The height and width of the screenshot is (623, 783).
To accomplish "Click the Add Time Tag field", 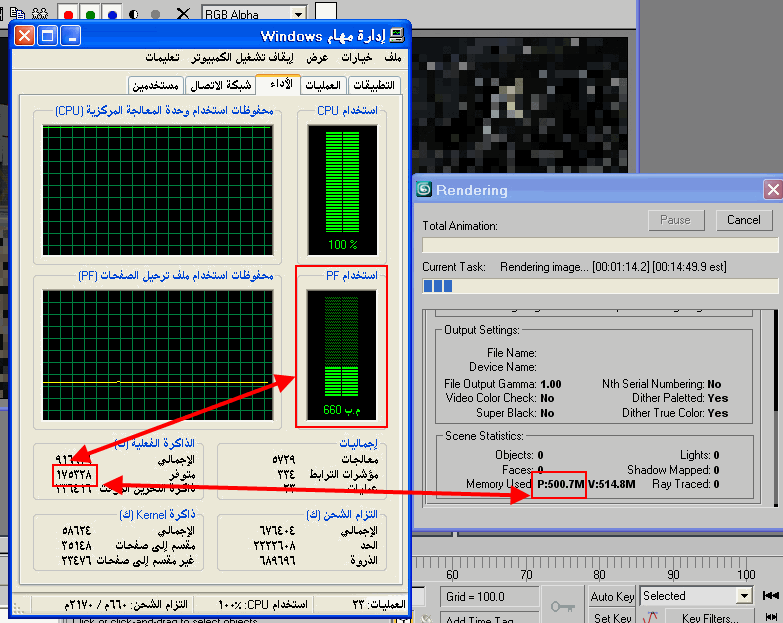I will pos(489,618).
